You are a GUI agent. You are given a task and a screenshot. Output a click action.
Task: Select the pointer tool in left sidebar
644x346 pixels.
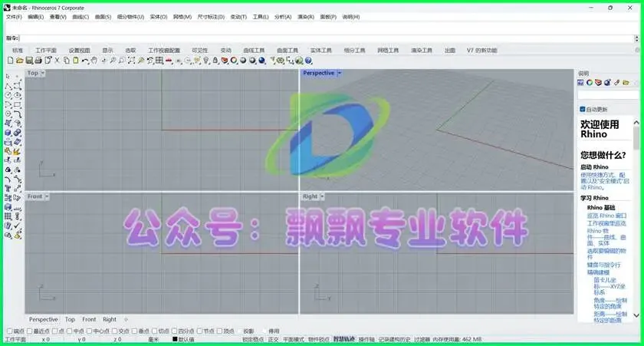click(8, 77)
